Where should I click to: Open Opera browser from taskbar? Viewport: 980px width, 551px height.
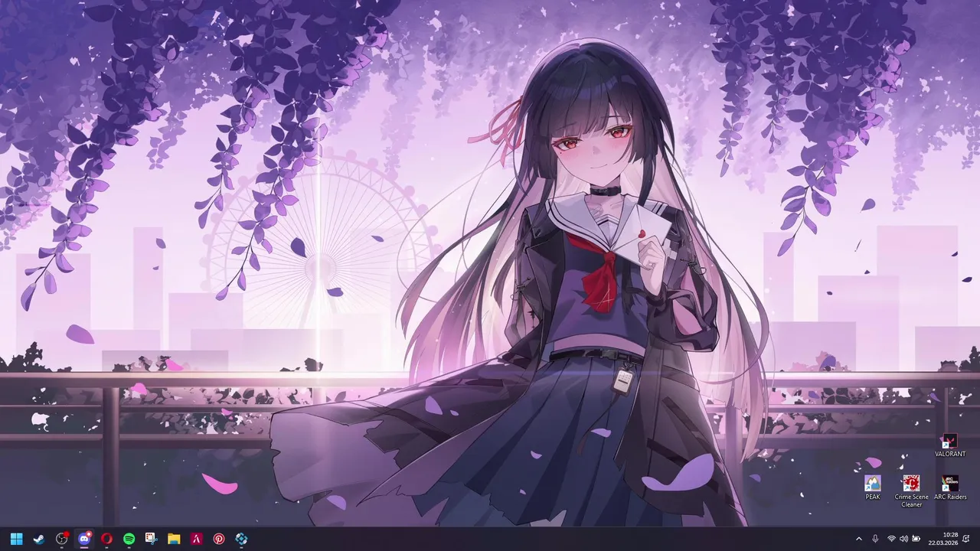pyautogui.click(x=106, y=539)
